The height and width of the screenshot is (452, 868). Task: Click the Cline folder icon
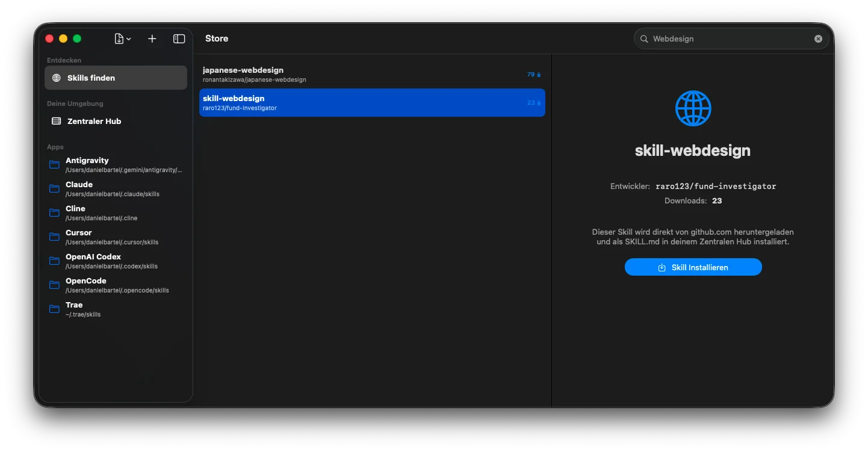(x=55, y=212)
